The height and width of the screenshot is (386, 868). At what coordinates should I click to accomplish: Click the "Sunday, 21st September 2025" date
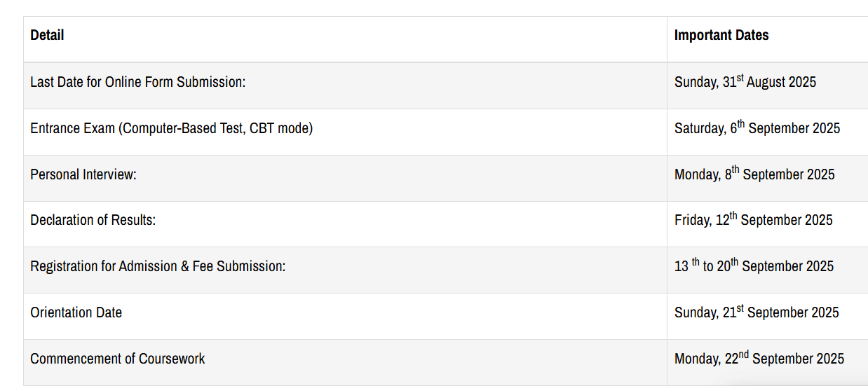tap(757, 312)
